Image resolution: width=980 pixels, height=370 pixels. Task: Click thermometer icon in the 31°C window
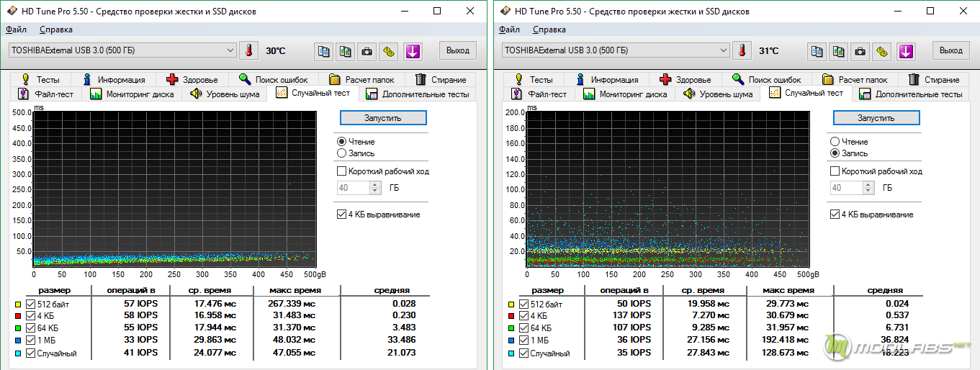[742, 50]
